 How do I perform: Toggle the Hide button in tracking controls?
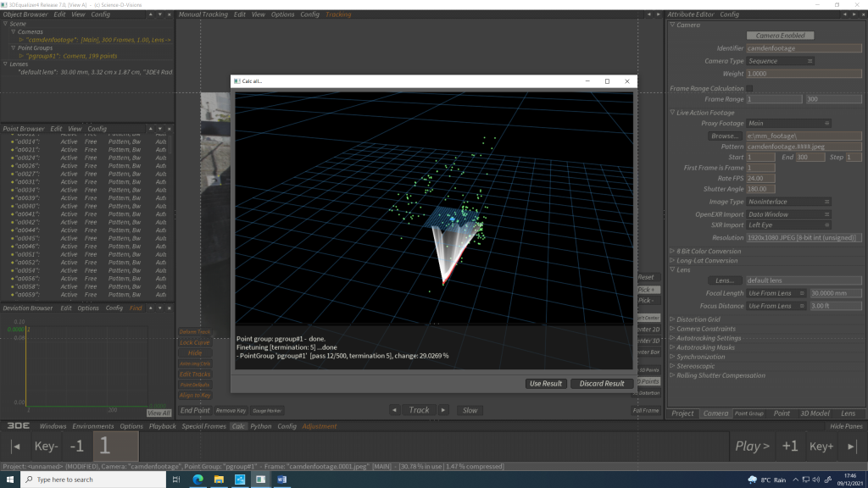click(195, 353)
